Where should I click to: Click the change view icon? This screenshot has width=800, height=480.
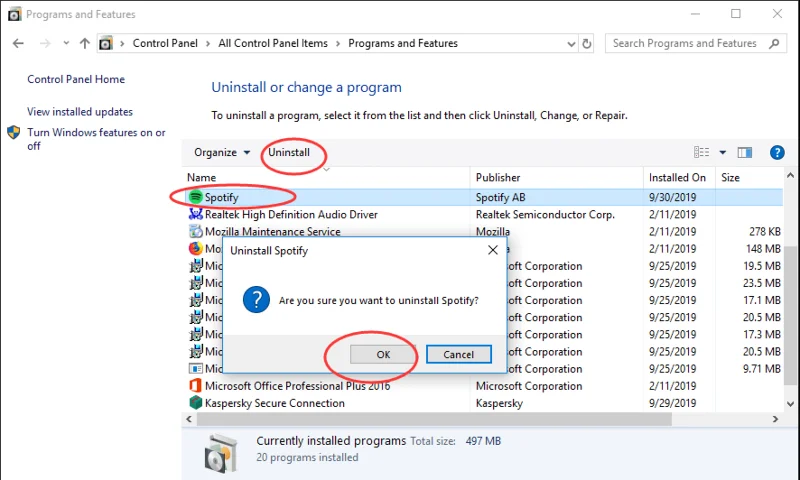(x=702, y=152)
